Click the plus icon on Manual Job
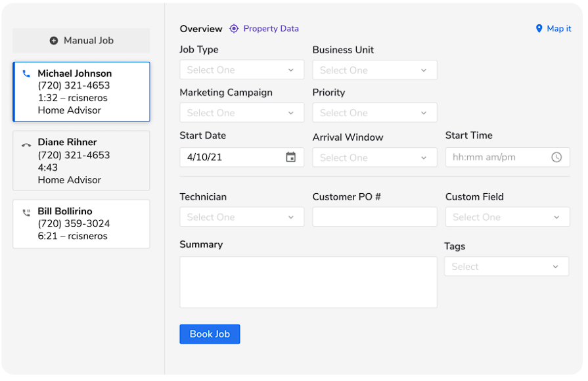Image resolution: width=588 pixels, height=381 pixels. pyautogui.click(x=54, y=41)
